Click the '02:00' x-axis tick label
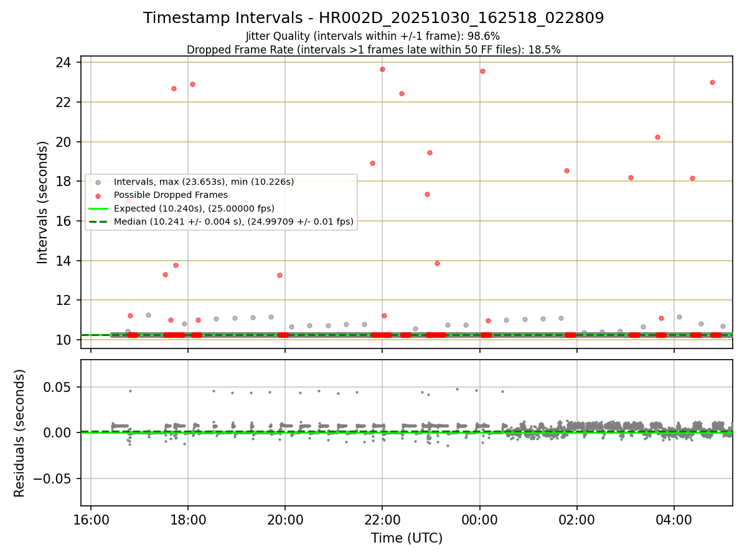The height and width of the screenshot is (560, 747). point(577,519)
